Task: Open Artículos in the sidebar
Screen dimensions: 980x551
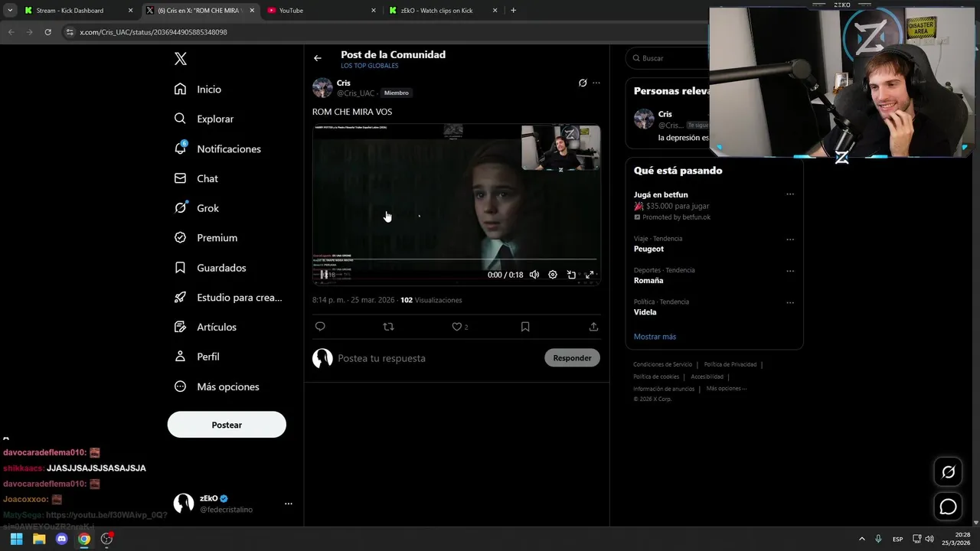Action: tap(205, 327)
